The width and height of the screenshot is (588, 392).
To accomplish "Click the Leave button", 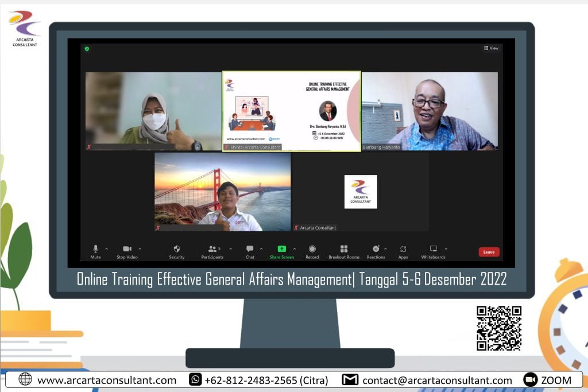I will (488, 251).
